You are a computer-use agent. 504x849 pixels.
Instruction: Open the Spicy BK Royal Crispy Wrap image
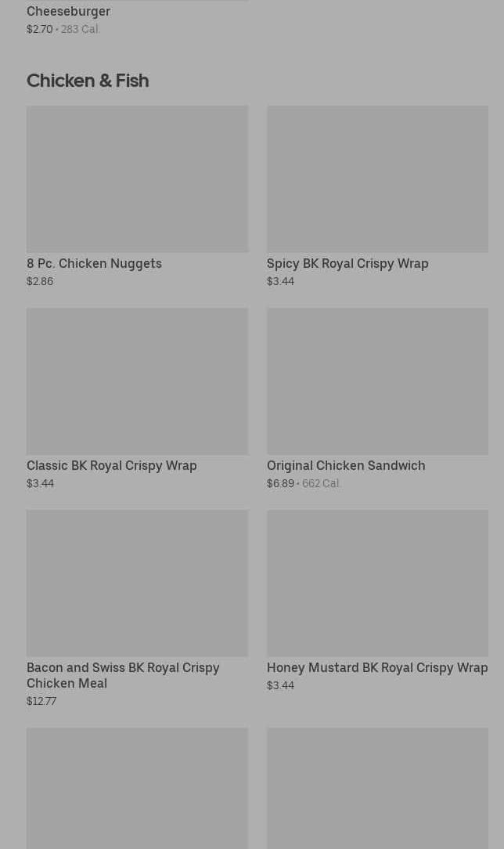377,179
